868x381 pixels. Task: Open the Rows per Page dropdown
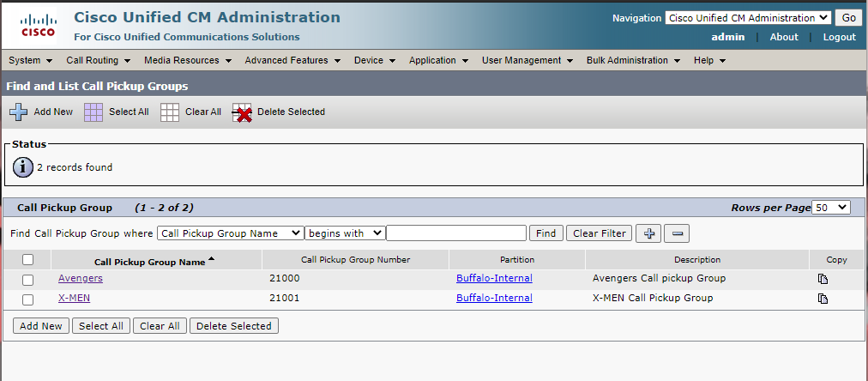(x=831, y=208)
